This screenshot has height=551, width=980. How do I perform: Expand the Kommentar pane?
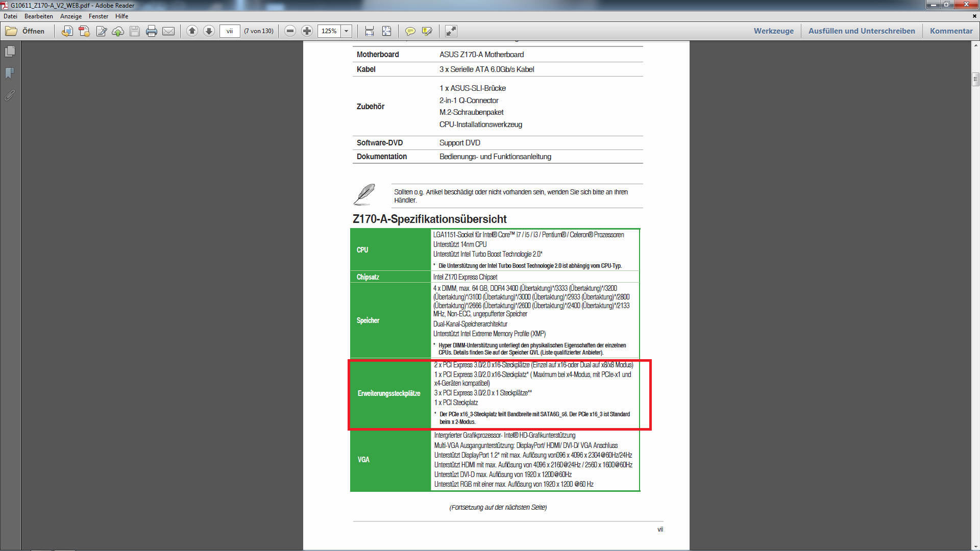[x=951, y=31]
